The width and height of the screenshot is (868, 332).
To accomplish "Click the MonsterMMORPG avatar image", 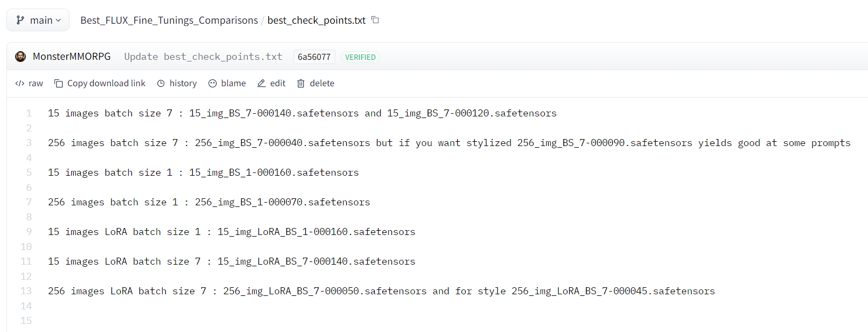I will (x=20, y=57).
